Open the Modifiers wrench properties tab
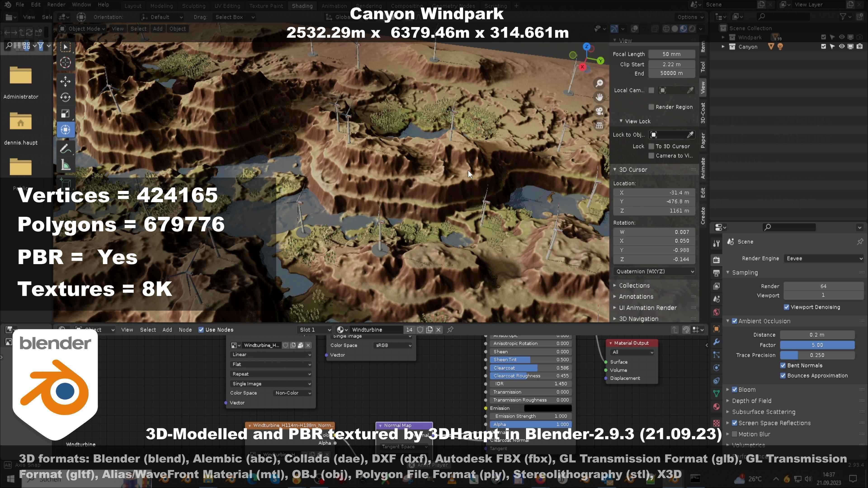868x488 pixels. pos(717,342)
